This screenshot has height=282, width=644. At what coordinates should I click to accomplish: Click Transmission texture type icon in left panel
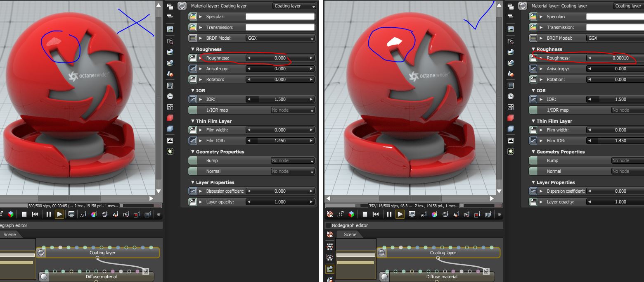[192, 27]
